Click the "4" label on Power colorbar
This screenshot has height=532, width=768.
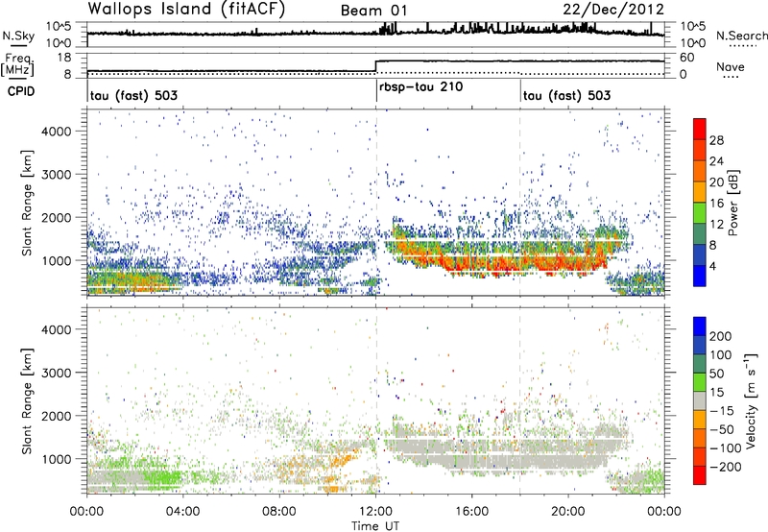(712, 266)
